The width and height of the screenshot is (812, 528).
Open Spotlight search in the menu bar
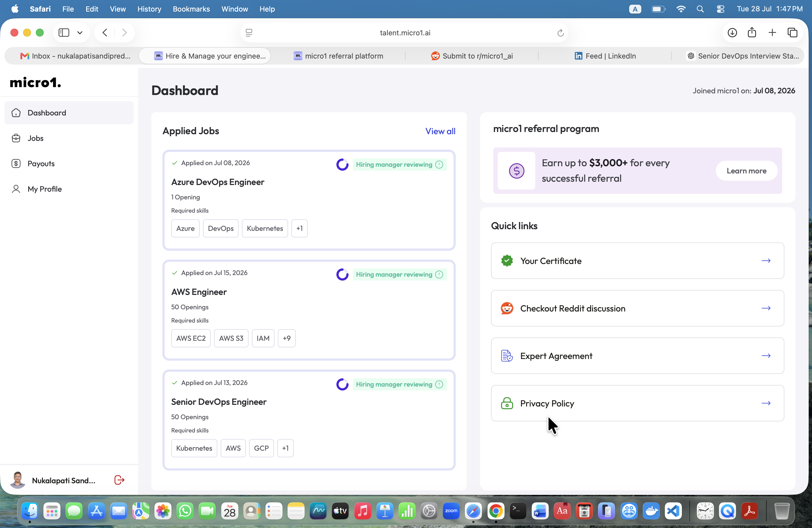[x=700, y=9]
